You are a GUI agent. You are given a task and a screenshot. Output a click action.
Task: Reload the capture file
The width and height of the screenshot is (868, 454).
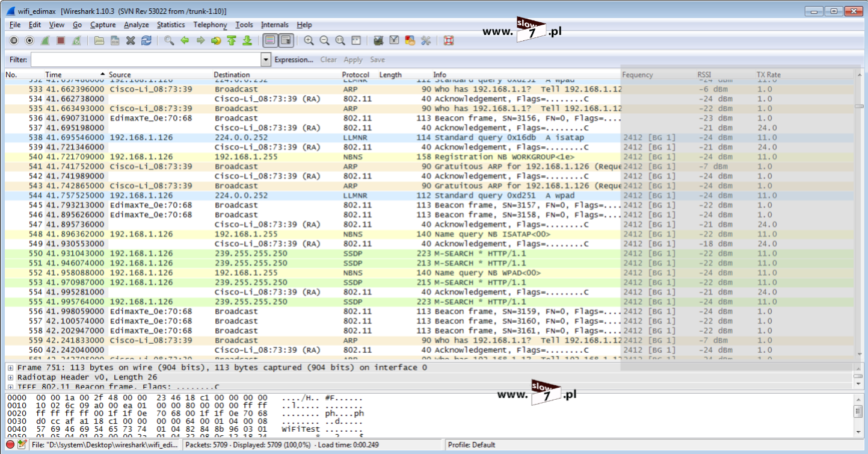point(146,40)
